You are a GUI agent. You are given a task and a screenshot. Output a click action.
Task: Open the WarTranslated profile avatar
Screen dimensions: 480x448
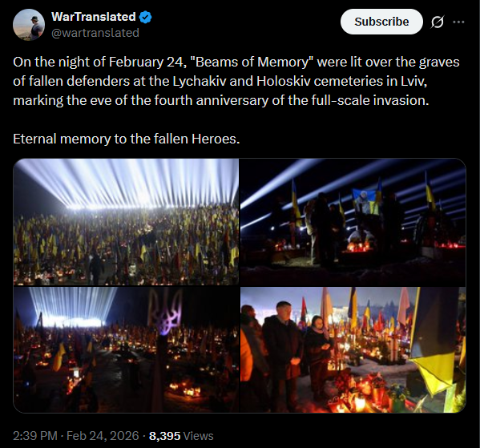(29, 25)
